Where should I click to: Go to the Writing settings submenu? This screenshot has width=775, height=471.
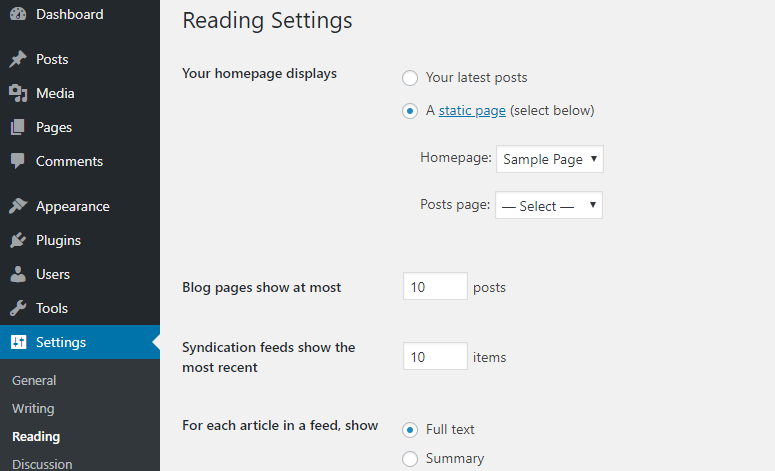click(33, 409)
